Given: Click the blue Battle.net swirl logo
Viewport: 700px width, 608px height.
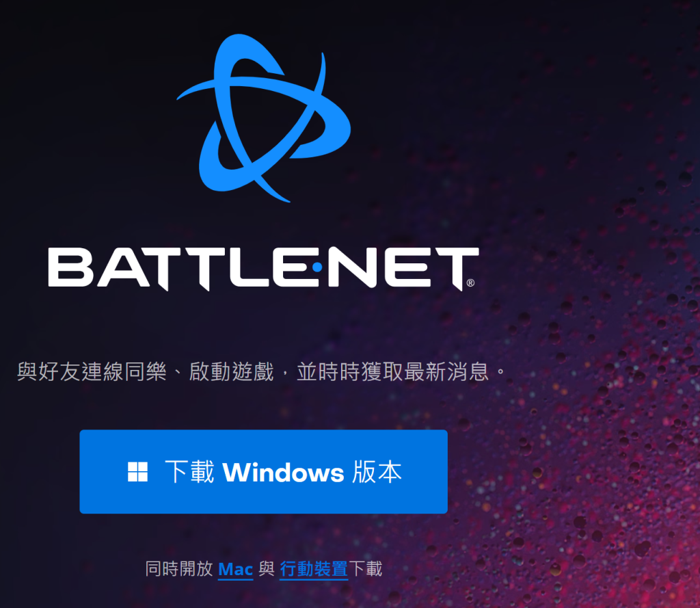Looking at the screenshot, I should (x=264, y=118).
